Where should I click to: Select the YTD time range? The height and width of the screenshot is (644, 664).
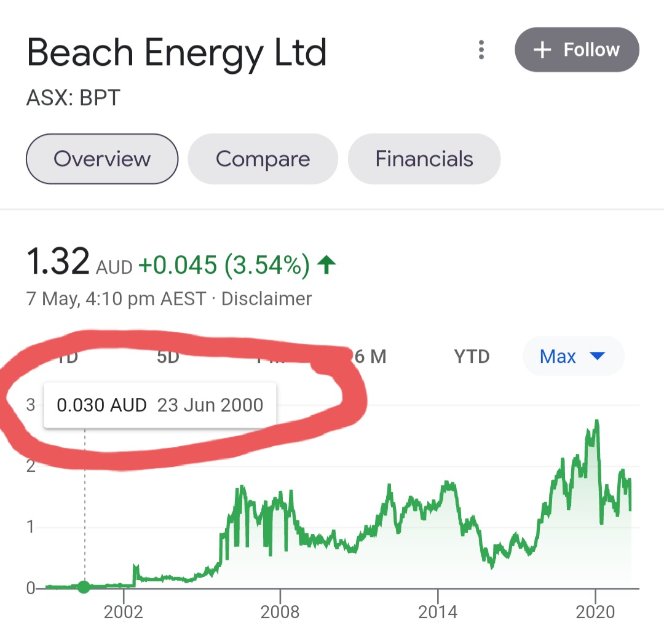click(472, 356)
